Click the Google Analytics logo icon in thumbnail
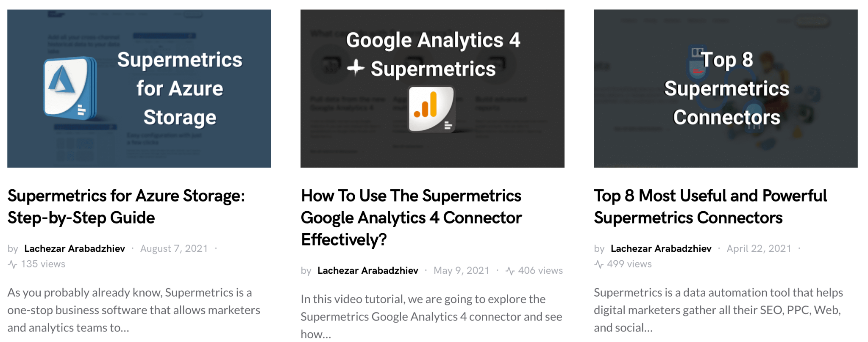The height and width of the screenshot is (342, 868). [x=431, y=109]
